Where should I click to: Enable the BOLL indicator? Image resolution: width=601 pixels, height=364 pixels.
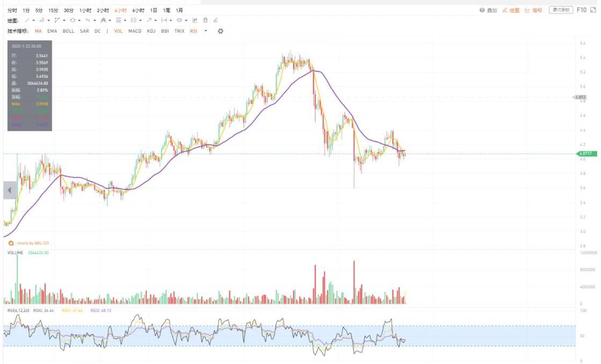pyautogui.click(x=69, y=31)
